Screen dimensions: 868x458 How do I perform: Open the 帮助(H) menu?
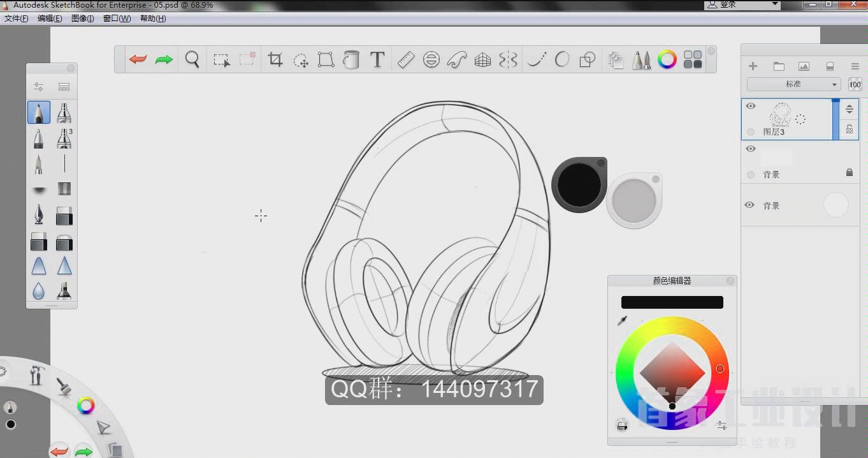tap(153, 18)
